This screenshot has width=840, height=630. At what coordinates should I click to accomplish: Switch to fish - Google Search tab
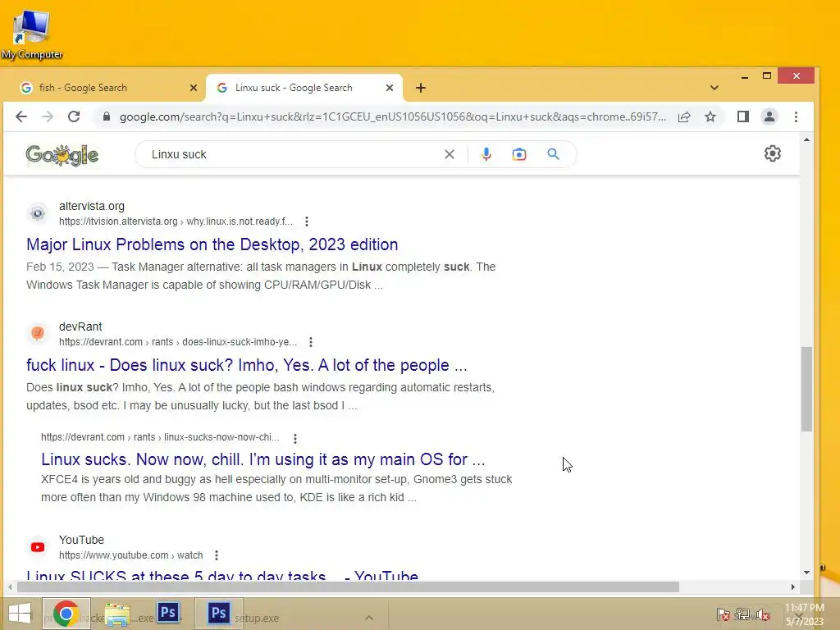click(x=83, y=88)
